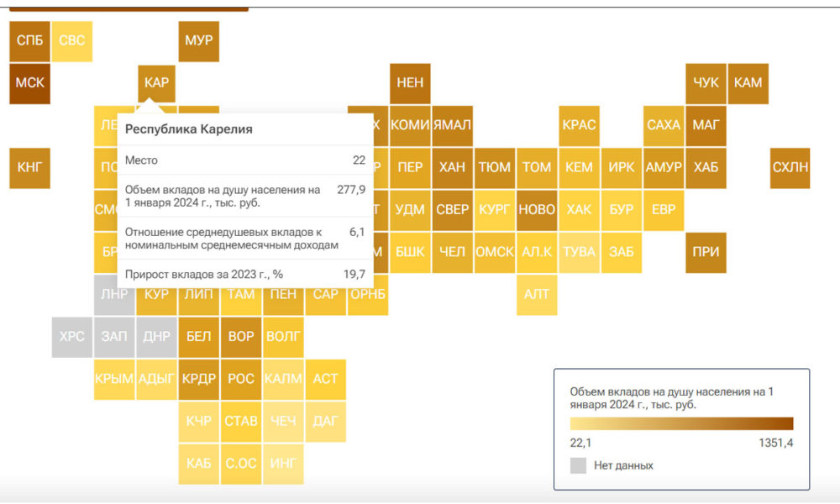Click the gradient color scale in legend

coord(681,423)
